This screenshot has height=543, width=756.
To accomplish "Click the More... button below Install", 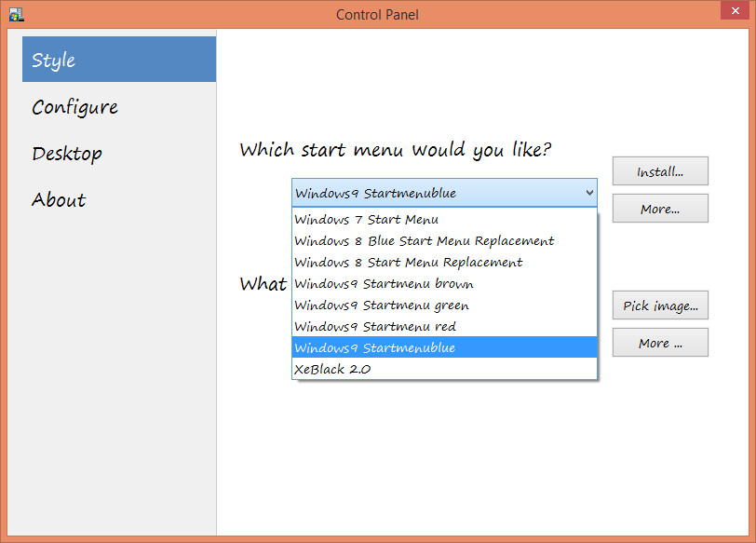I will [x=660, y=209].
